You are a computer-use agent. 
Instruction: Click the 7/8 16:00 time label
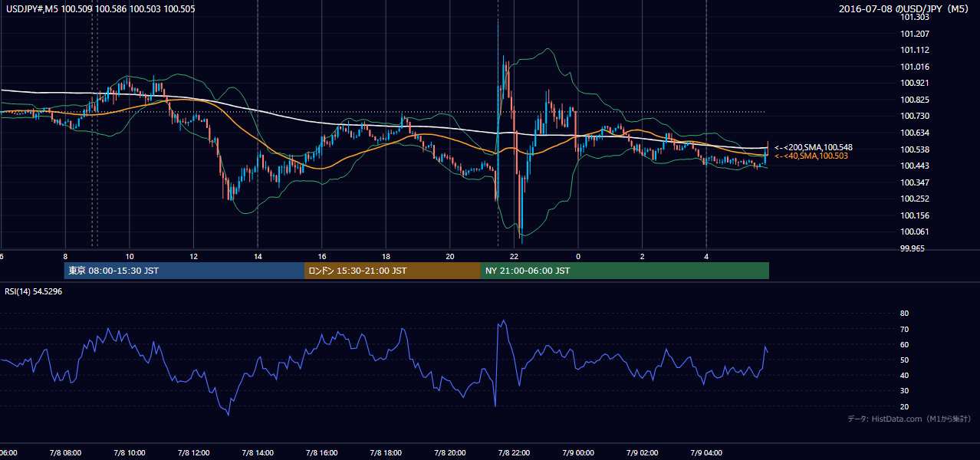click(x=322, y=452)
